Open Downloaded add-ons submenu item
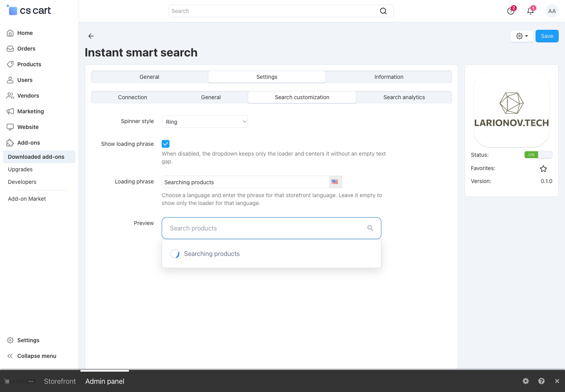The image size is (565, 392). [x=39, y=157]
